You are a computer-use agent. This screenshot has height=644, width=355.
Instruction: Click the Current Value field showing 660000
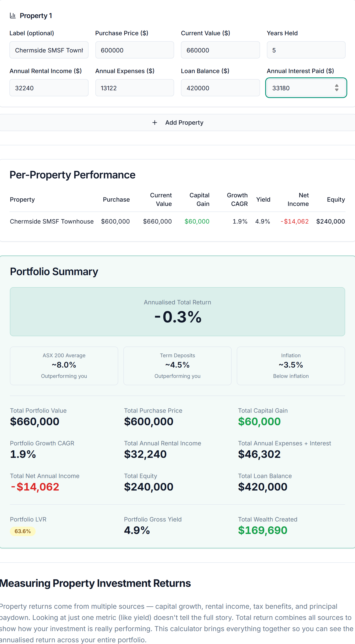[220, 50]
